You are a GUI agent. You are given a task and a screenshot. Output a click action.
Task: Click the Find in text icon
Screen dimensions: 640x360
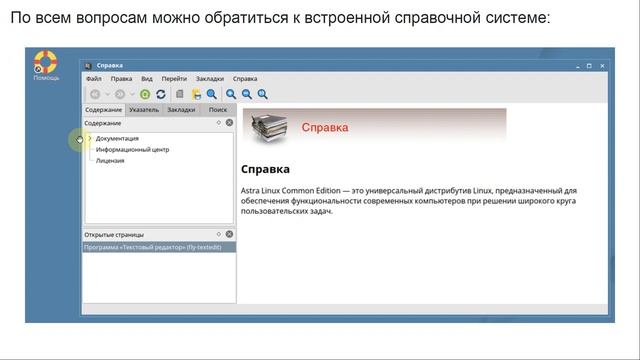click(211, 94)
